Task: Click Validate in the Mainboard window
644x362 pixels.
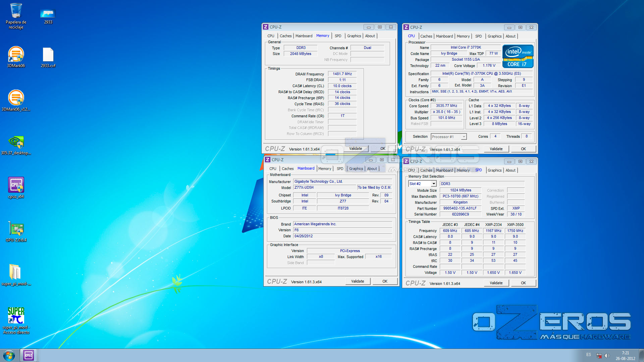Action: (x=358, y=281)
